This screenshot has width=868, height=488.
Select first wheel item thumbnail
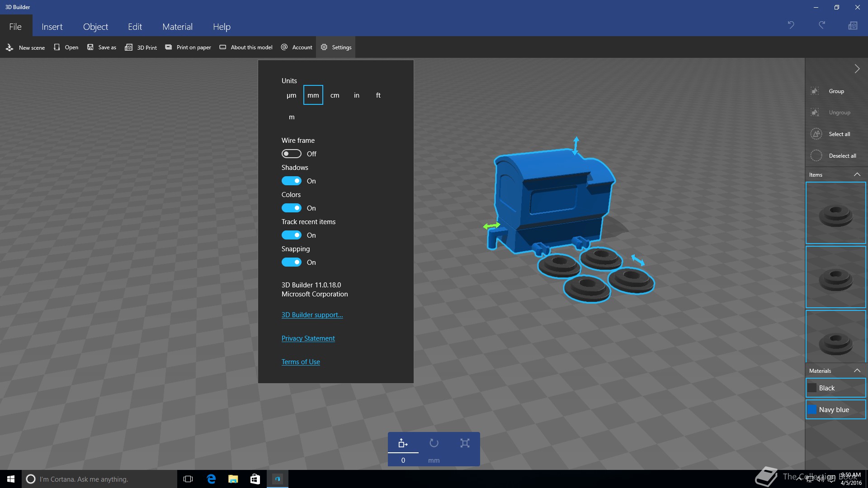[836, 213]
